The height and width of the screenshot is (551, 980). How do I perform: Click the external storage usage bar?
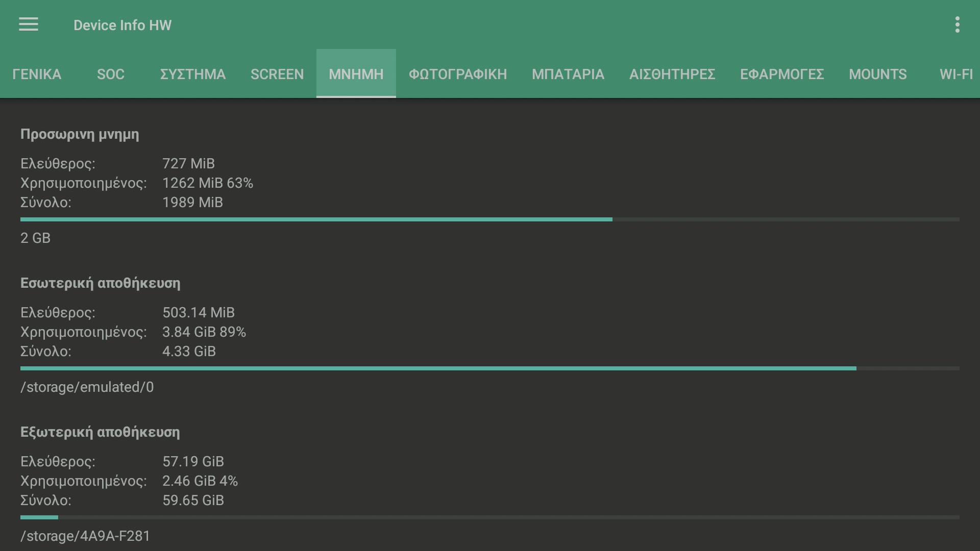[490, 517]
